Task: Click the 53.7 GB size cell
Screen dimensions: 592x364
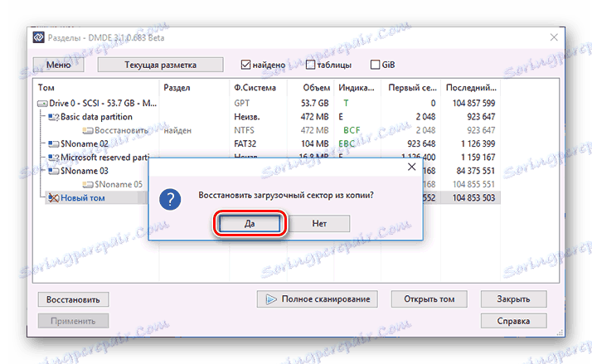Action: coord(315,104)
